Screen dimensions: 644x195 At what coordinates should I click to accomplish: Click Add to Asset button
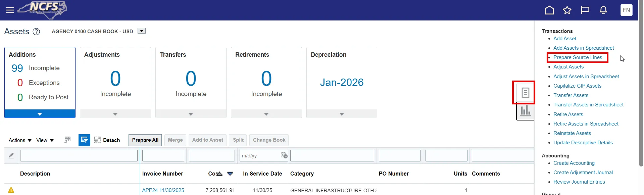tap(208, 140)
